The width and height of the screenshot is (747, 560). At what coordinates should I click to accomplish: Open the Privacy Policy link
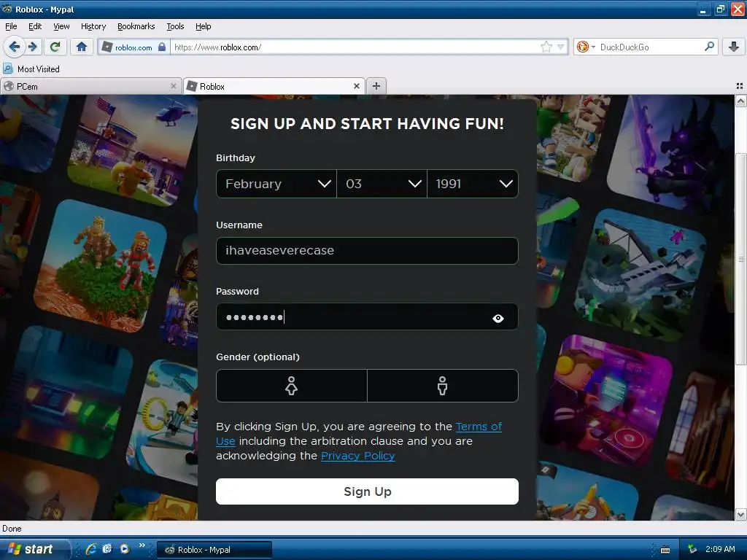coord(357,456)
